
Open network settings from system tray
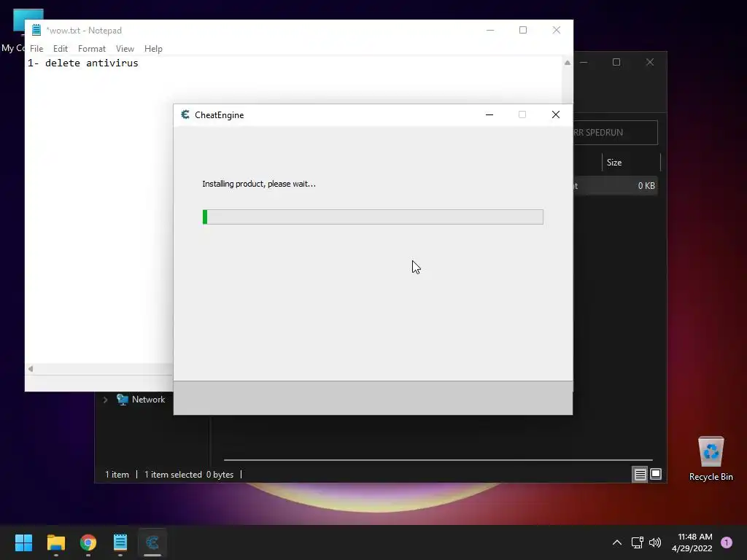click(637, 542)
